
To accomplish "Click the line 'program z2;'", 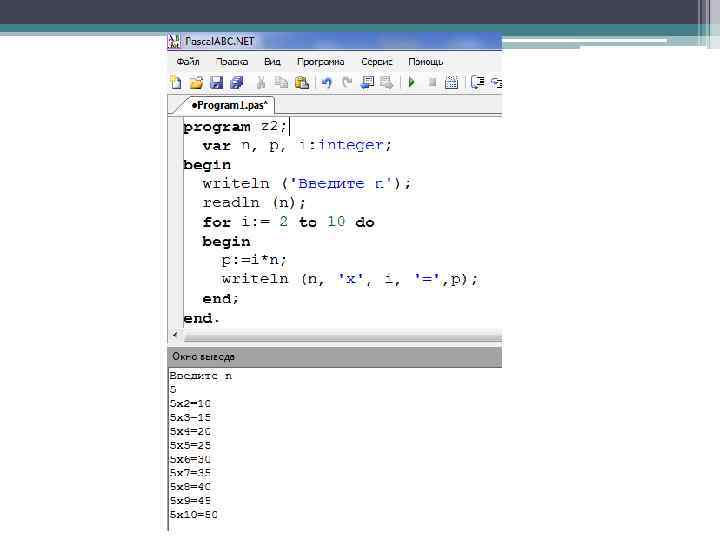I will 235,126.
